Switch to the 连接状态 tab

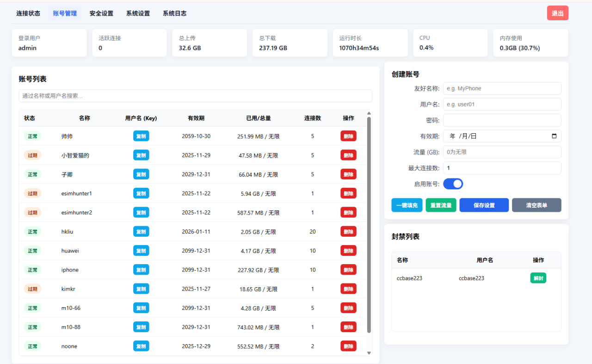[x=28, y=13]
